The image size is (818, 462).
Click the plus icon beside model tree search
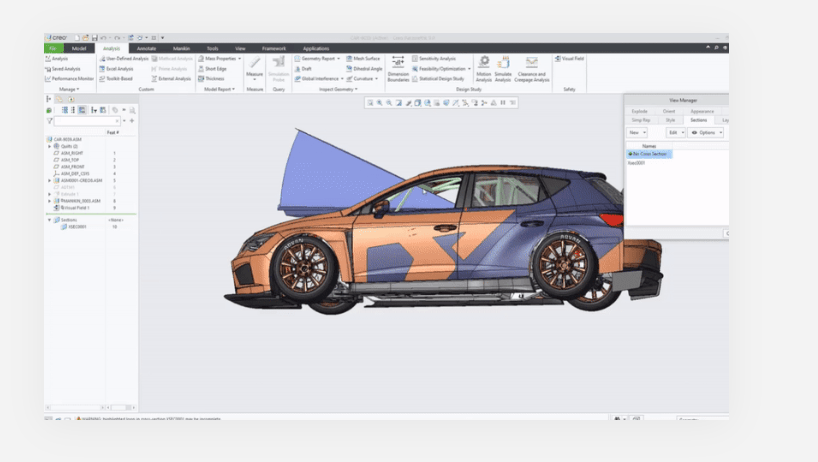click(x=132, y=121)
